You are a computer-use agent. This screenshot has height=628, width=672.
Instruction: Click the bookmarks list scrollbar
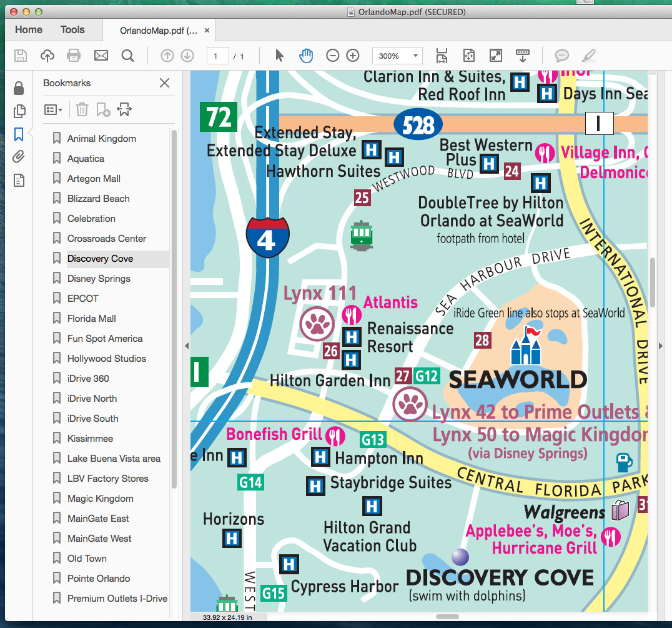tap(174, 309)
